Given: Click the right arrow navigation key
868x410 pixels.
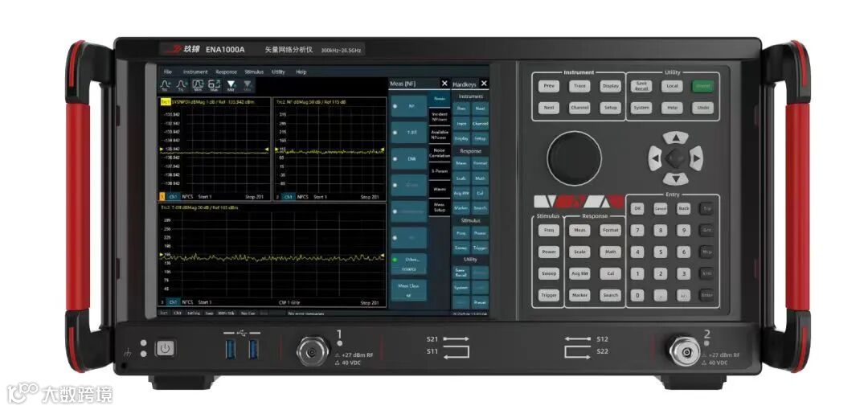Looking at the screenshot, I should point(696,158).
